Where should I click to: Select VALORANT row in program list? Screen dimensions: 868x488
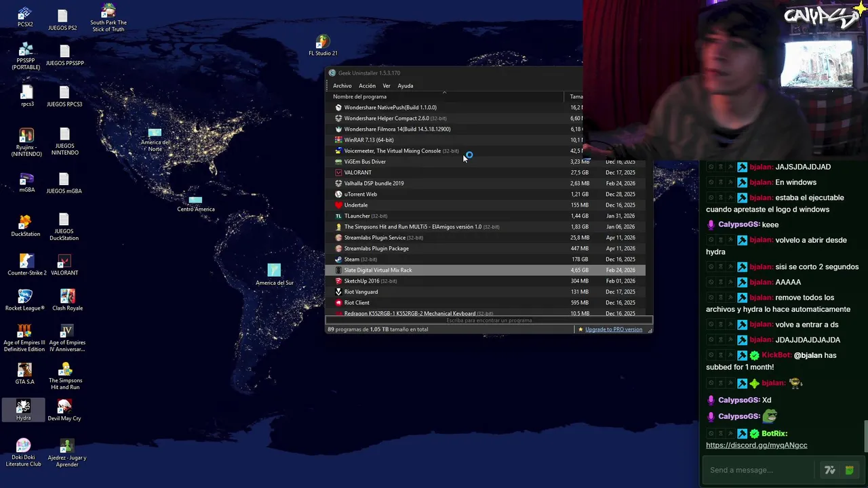coord(485,172)
